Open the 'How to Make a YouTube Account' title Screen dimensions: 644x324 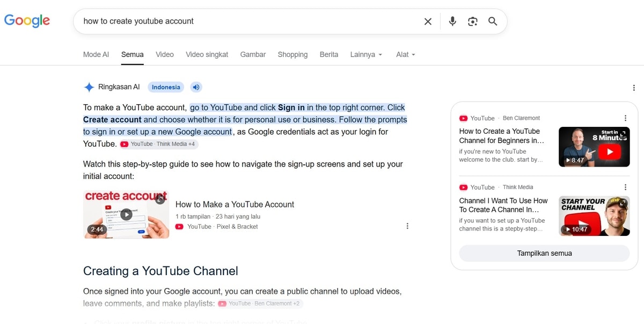pos(235,204)
